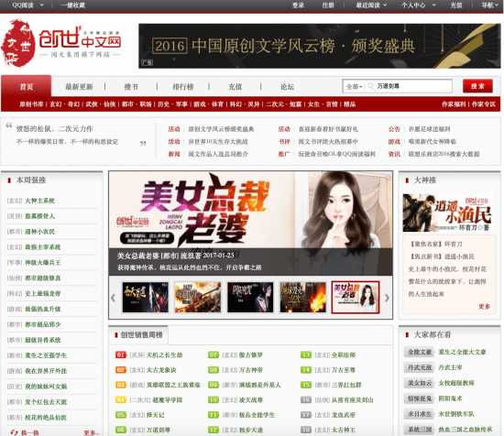Click rank badge 01 in weekly sales
Viewport: 504px width, 436px height.
pyautogui.click(x=121, y=354)
